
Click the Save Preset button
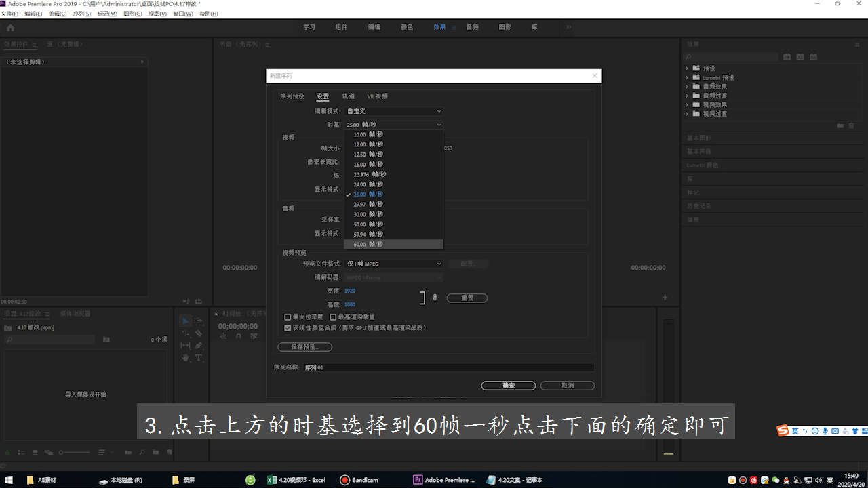(x=305, y=347)
